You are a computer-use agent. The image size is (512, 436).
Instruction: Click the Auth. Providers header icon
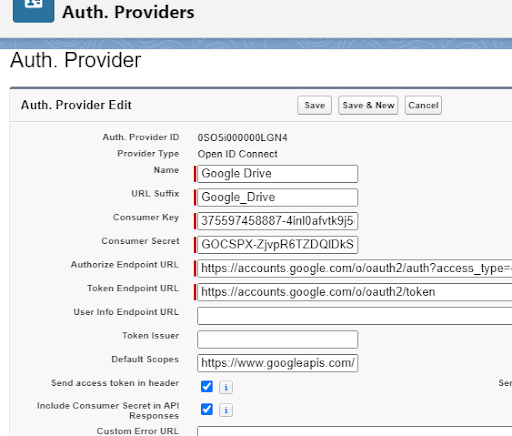click(x=33, y=10)
